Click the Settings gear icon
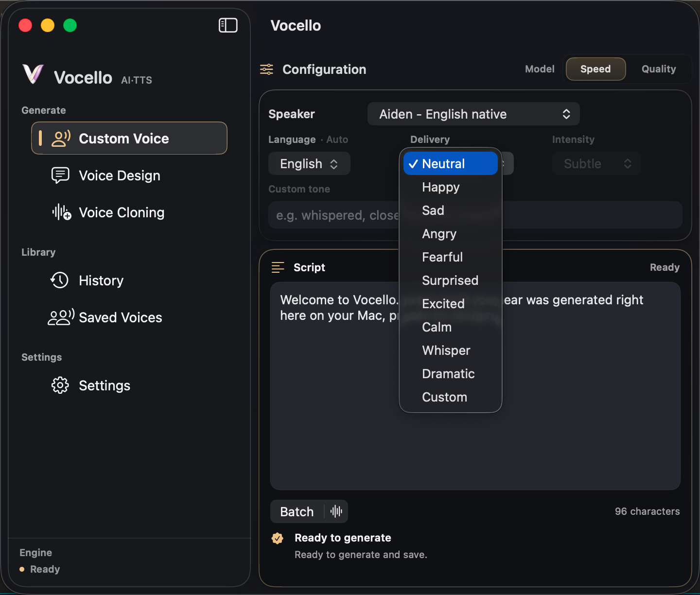The height and width of the screenshot is (595, 700). tap(60, 385)
